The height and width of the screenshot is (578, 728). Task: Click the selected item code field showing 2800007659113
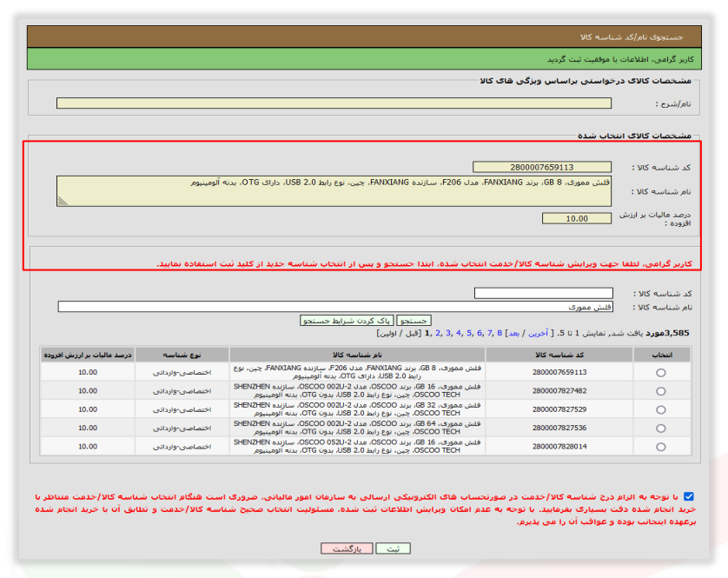(542, 167)
